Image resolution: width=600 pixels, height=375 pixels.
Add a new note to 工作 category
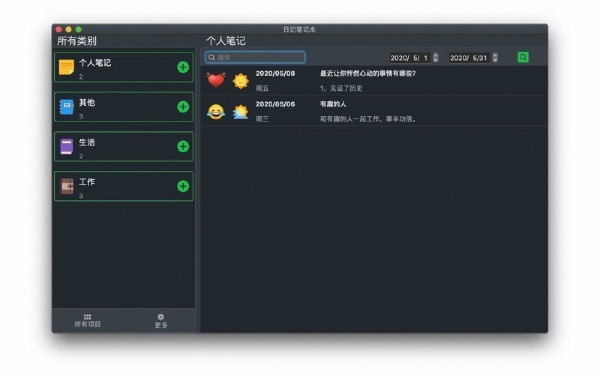(x=183, y=186)
